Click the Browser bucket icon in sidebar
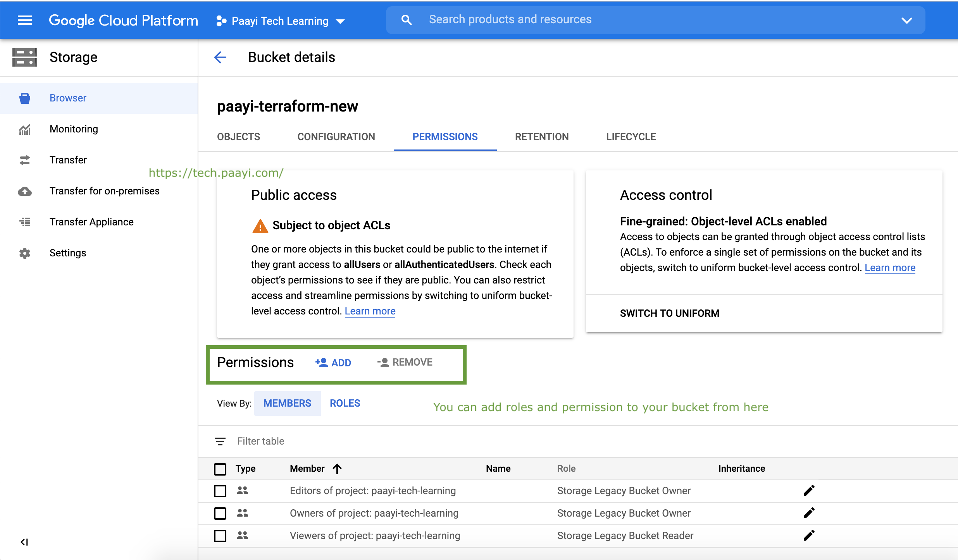This screenshot has width=958, height=560. click(x=25, y=98)
